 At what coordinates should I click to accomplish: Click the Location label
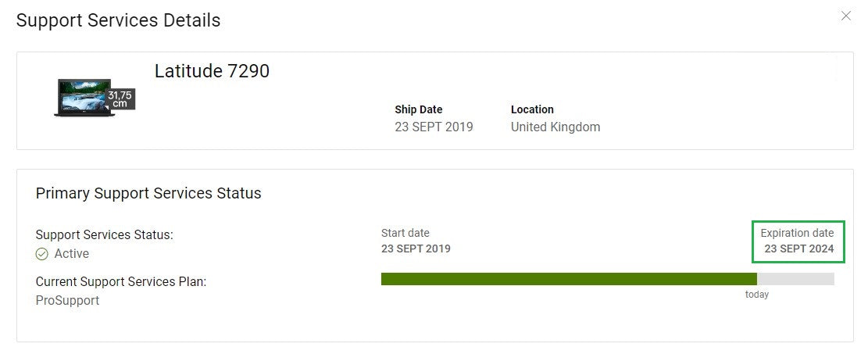coord(532,109)
